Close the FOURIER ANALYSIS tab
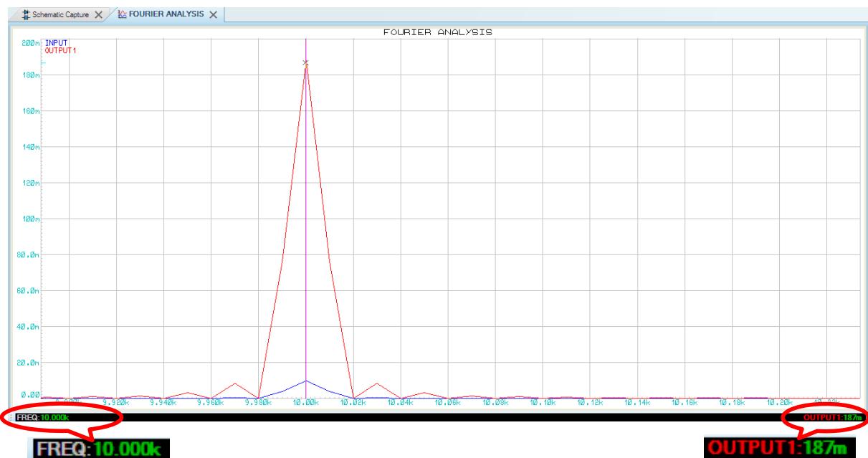 click(213, 15)
